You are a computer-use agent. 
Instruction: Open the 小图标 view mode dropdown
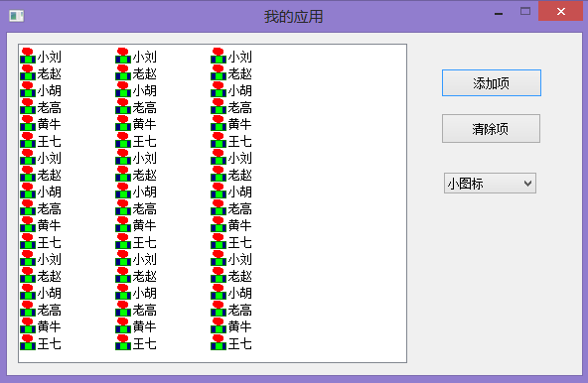point(490,184)
